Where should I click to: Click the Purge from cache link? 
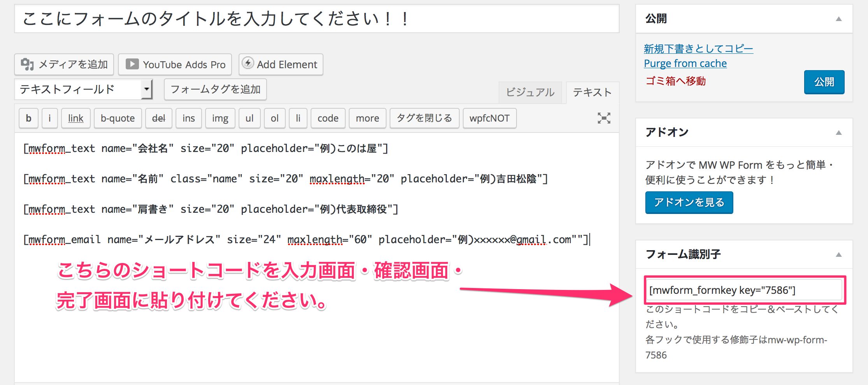tap(685, 64)
